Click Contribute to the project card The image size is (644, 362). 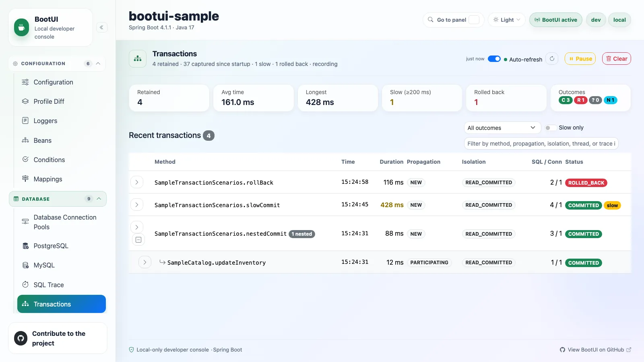pos(58,338)
